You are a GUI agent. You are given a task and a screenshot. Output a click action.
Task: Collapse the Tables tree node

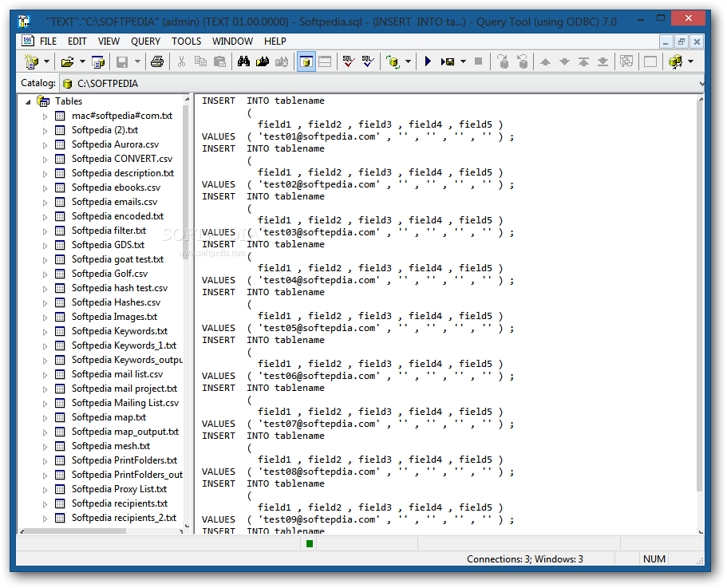click(28, 101)
